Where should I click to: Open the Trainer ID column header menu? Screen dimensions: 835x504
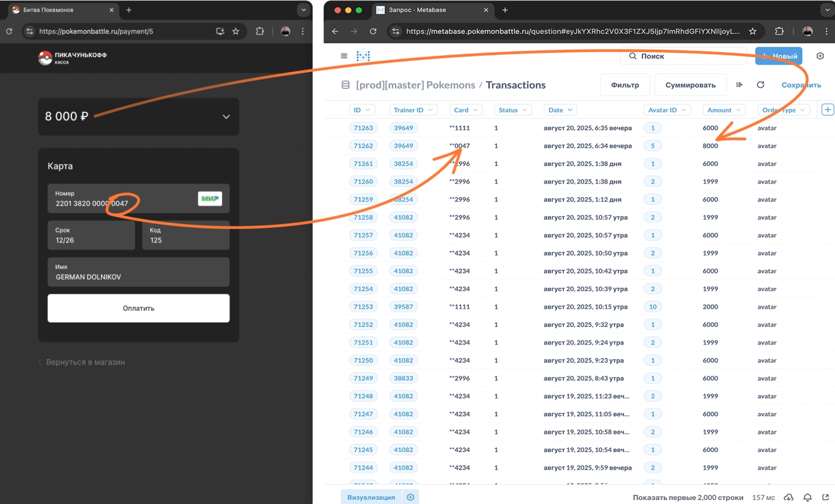pyautogui.click(x=413, y=110)
